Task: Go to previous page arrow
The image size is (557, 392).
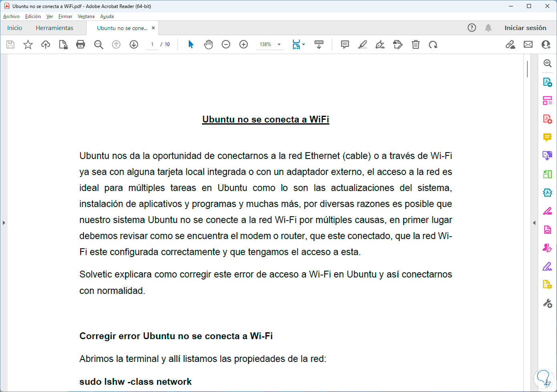Action: click(x=116, y=44)
